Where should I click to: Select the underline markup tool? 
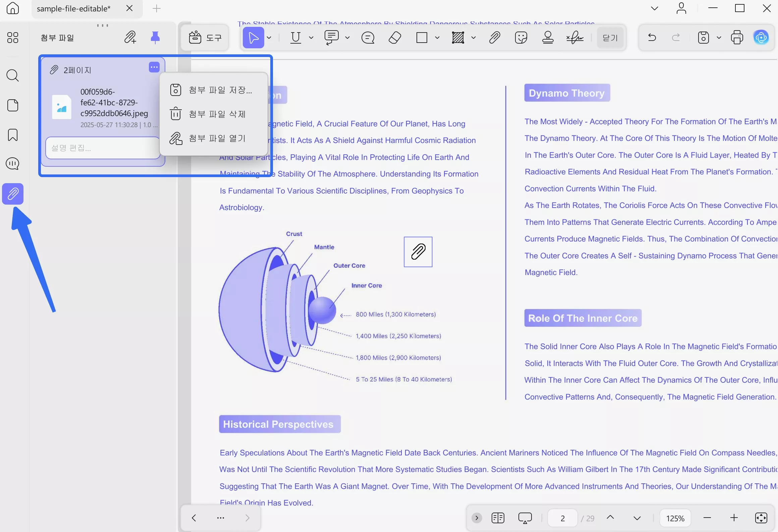(295, 38)
